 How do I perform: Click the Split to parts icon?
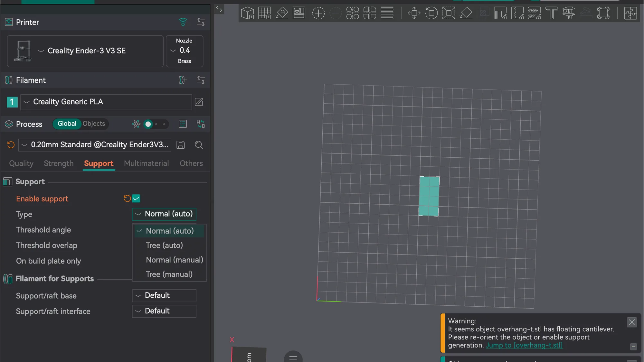pyautogui.click(x=370, y=13)
